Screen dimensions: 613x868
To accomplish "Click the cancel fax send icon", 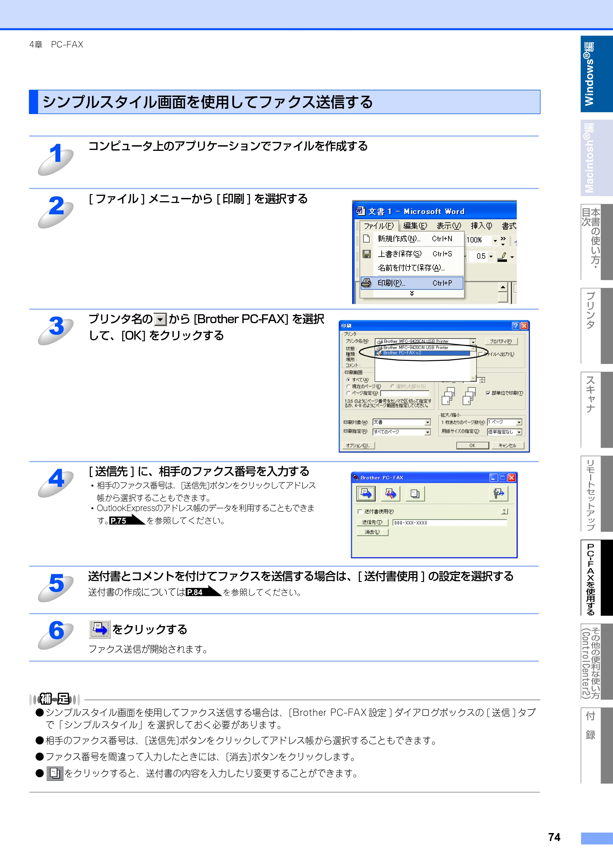I will click(390, 494).
